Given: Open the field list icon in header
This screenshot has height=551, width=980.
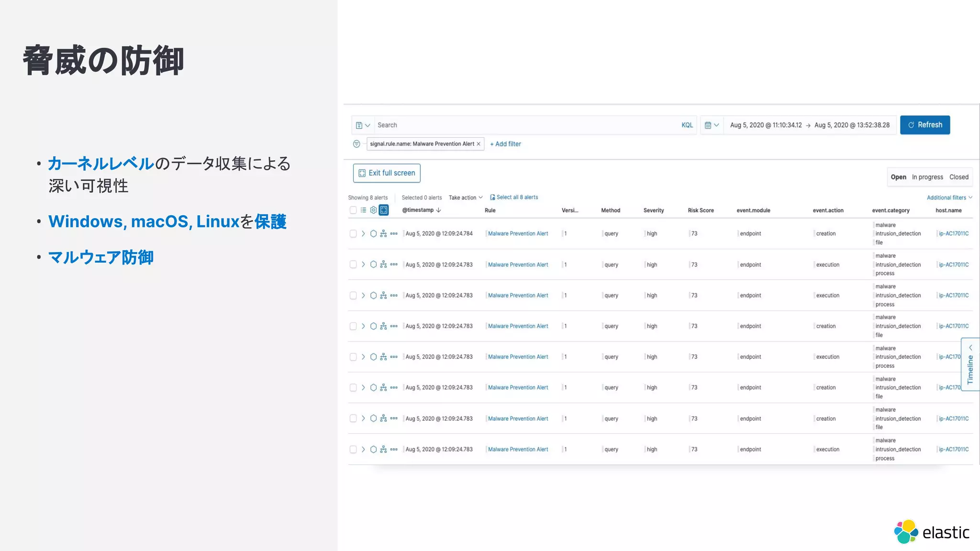Looking at the screenshot, I should 363,210.
